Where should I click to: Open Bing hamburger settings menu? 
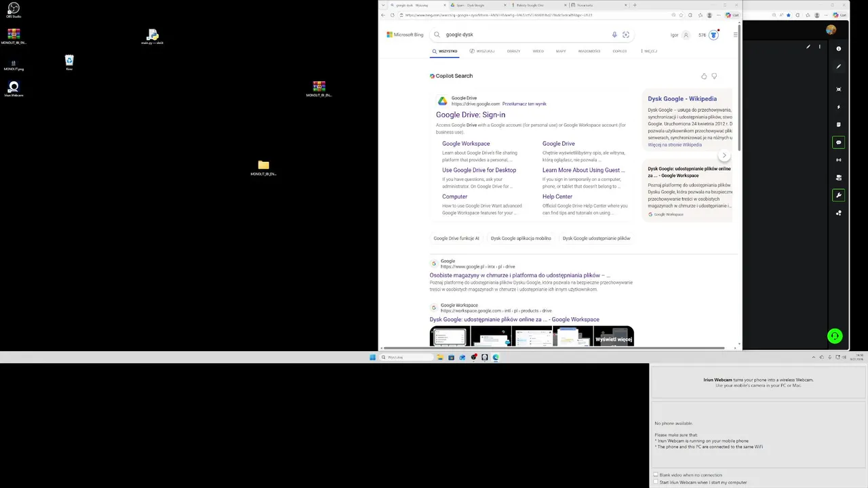pos(735,35)
